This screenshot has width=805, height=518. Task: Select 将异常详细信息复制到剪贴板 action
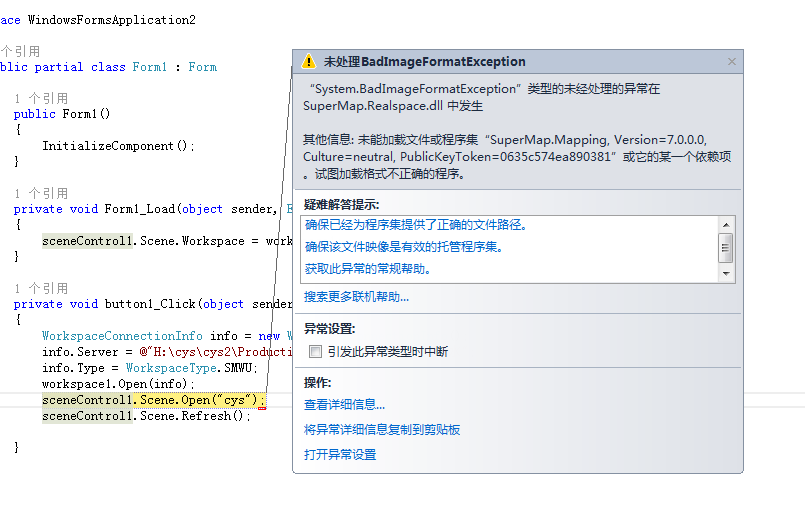tap(382, 430)
